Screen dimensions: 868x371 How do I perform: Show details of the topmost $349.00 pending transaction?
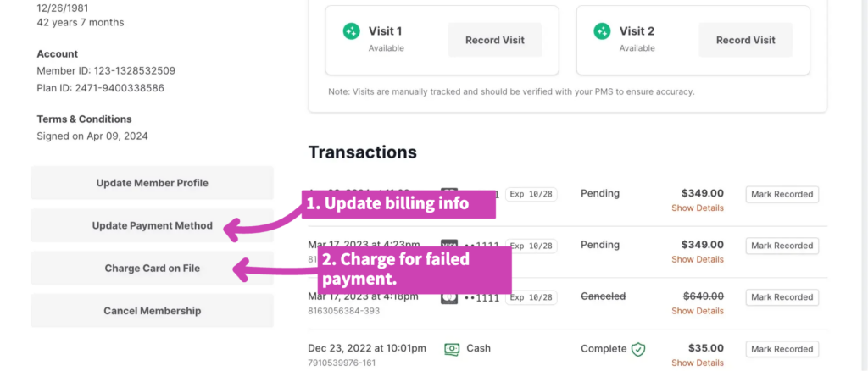coord(697,208)
